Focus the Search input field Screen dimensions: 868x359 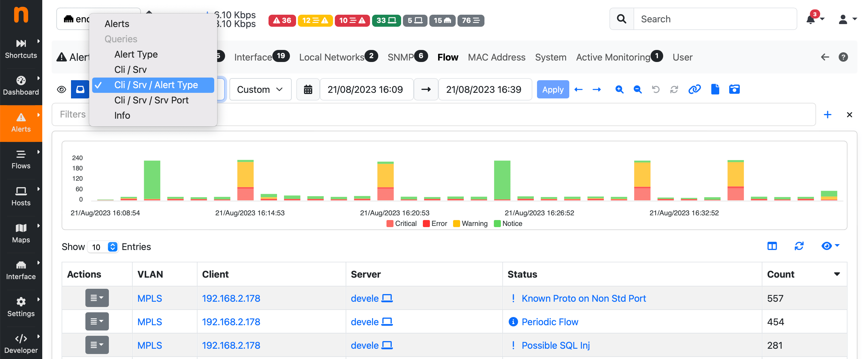coord(715,19)
